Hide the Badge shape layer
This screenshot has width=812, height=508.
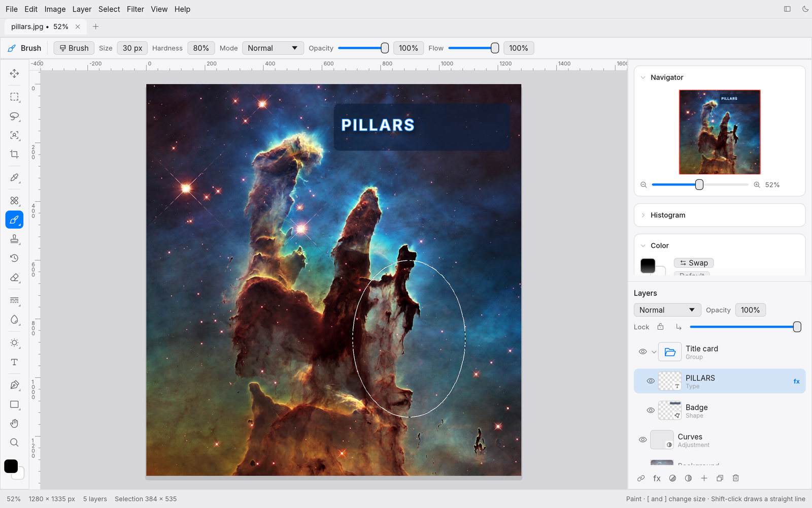click(x=651, y=410)
